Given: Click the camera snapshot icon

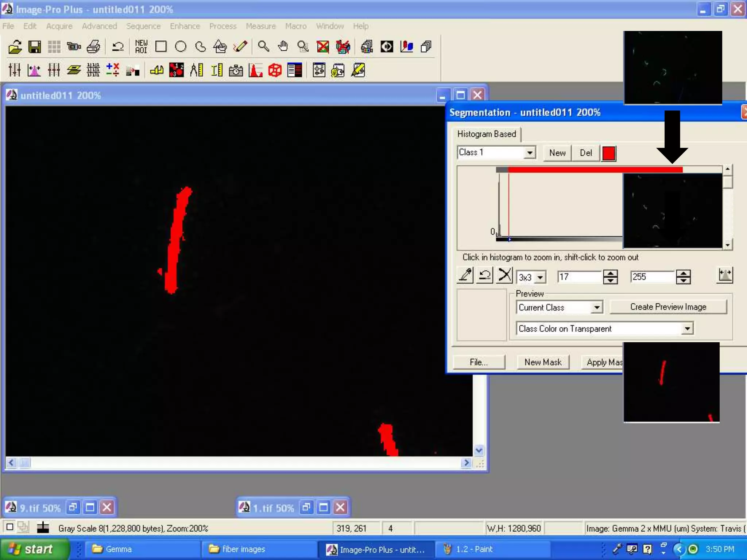Looking at the screenshot, I should click(236, 70).
